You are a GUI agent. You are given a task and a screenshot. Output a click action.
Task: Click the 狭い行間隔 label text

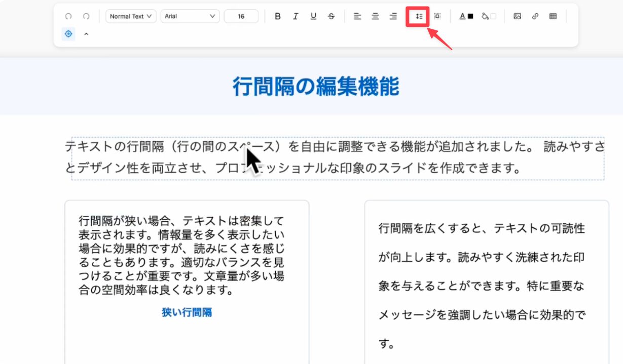[187, 312]
